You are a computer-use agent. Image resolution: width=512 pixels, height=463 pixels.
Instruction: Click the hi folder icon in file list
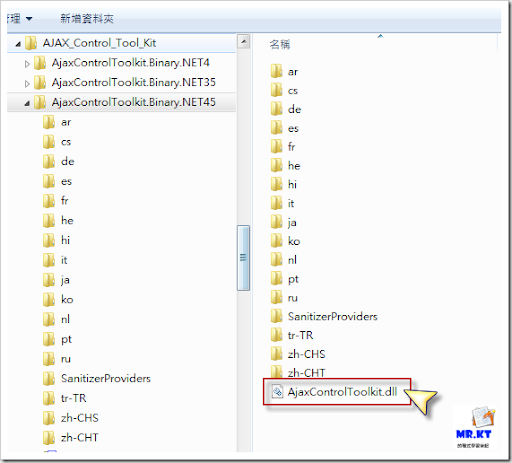[x=277, y=184]
